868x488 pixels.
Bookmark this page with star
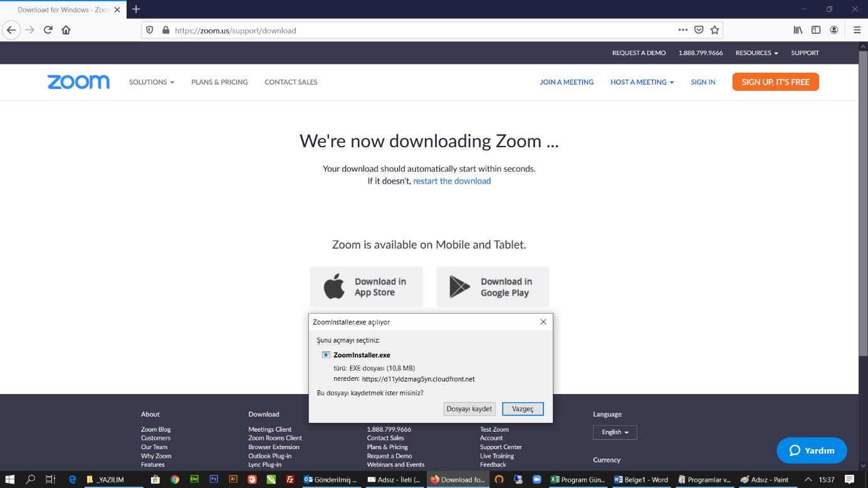pos(714,29)
